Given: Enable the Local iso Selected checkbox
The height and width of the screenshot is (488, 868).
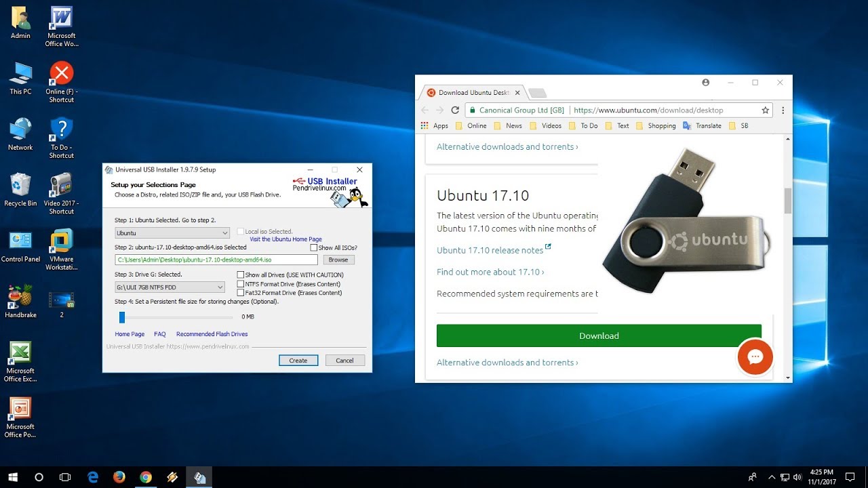Looking at the screenshot, I should (x=240, y=232).
